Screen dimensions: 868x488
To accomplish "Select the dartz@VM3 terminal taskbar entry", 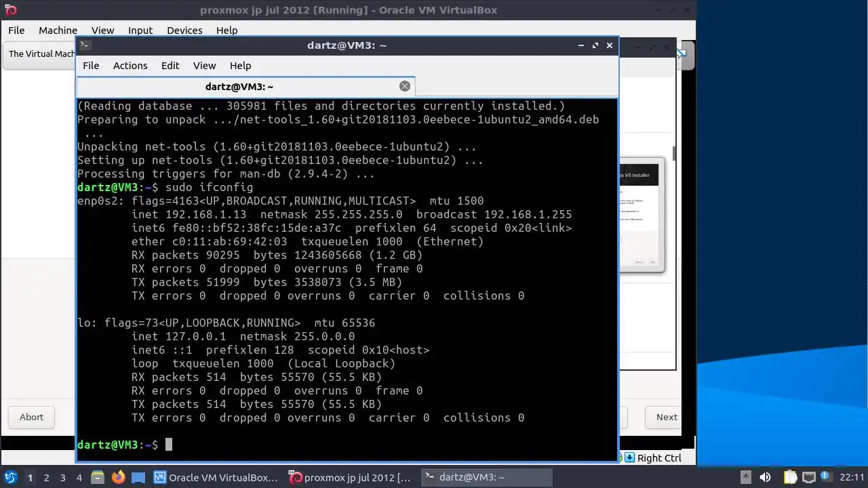I will pyautogui.click(x=486, y=477).
